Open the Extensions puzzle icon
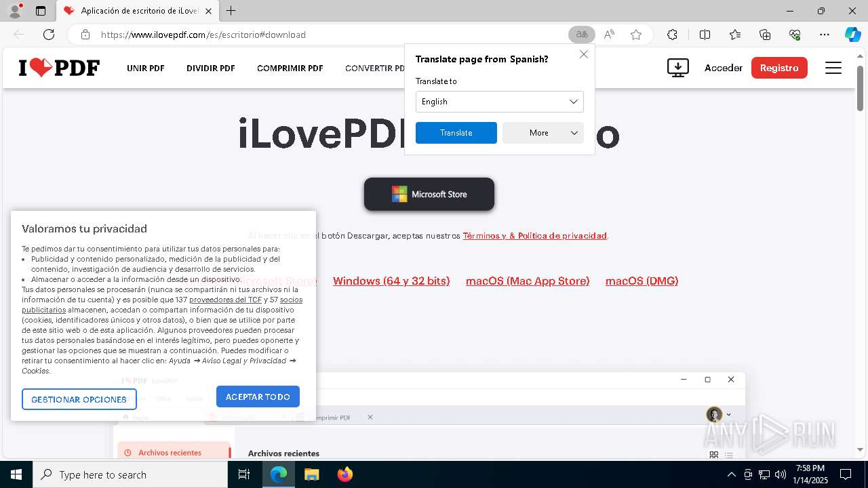This screenshot has width=868, height=488. 672,35
